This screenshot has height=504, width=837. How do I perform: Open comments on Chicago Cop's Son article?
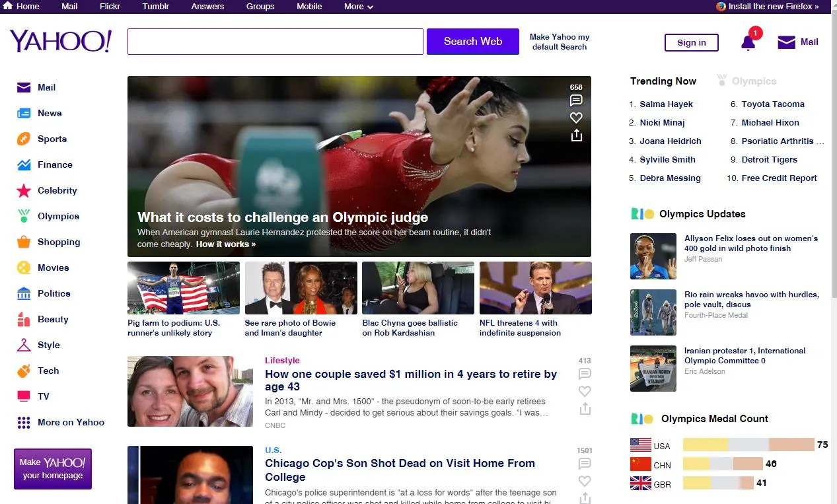coord(585,464)
